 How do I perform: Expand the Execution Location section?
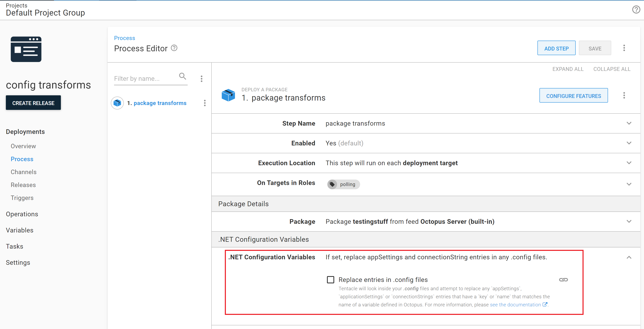pyautogui.click(x=629, y=163)
